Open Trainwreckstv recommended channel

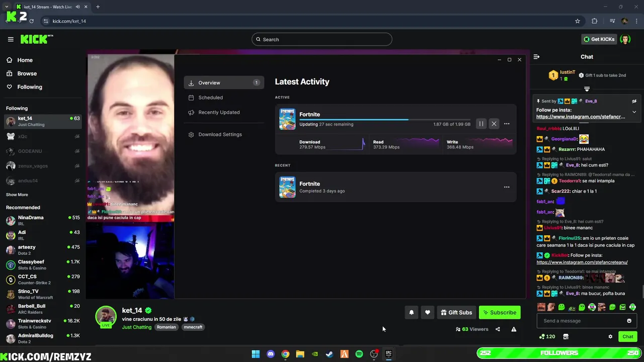coord(43,323)
